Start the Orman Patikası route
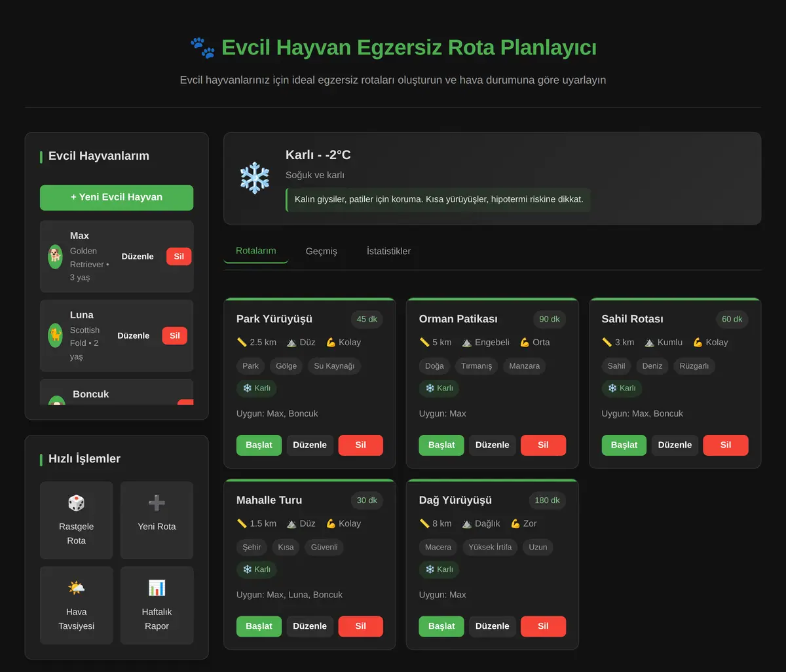Viewport: 786px width, 672px height. [x=441, y=445]
